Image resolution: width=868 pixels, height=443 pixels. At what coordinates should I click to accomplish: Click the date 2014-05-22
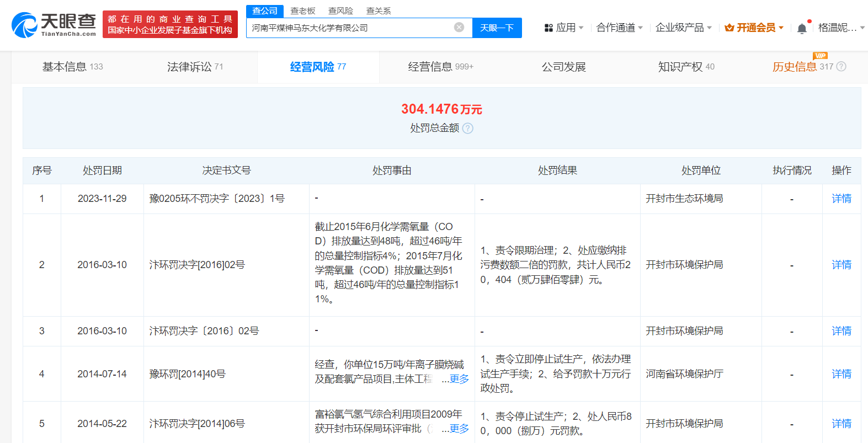102,424
